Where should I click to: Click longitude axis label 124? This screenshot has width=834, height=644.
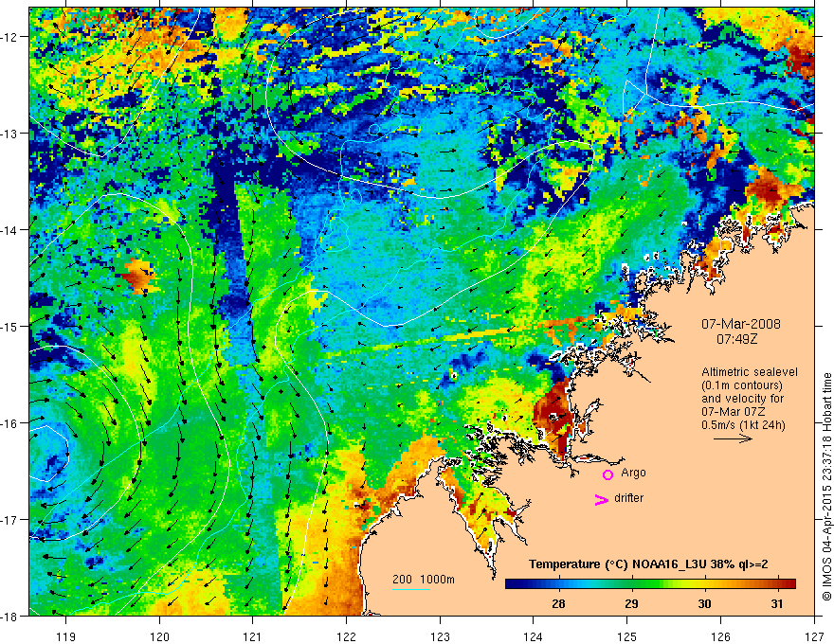pyautogui.click(x=534, y=636)
